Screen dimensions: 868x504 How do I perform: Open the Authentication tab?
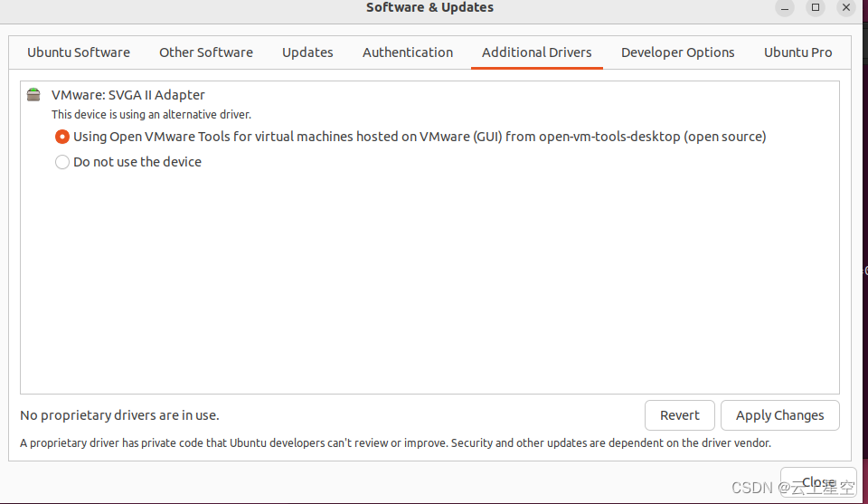[x=408, y=52]
